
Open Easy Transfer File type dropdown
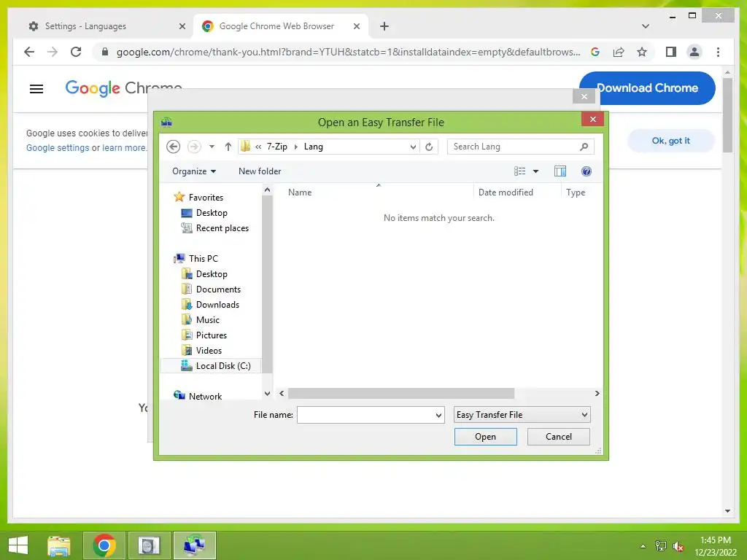522,415
